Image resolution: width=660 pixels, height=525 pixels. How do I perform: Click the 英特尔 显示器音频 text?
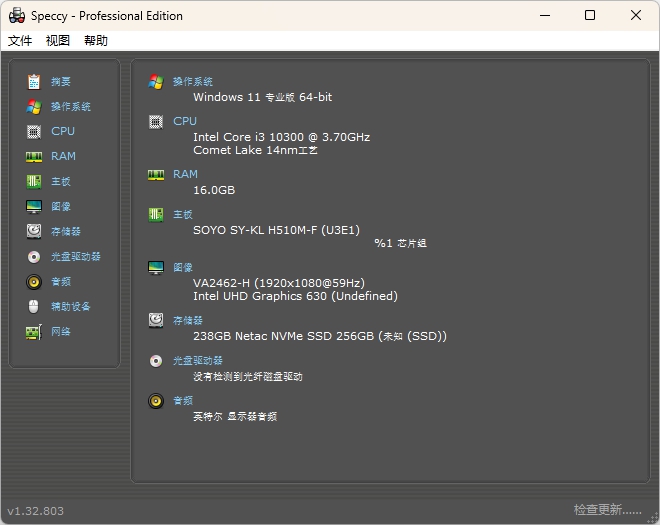pos(235,417)
